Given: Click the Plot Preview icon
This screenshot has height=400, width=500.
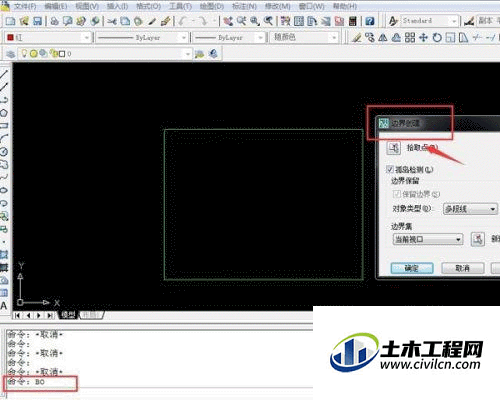Looking at the screenshot, I should coord(68,21).
